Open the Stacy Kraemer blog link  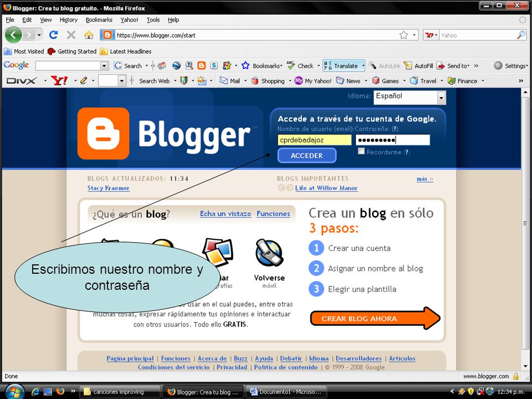tap(108, 188)
